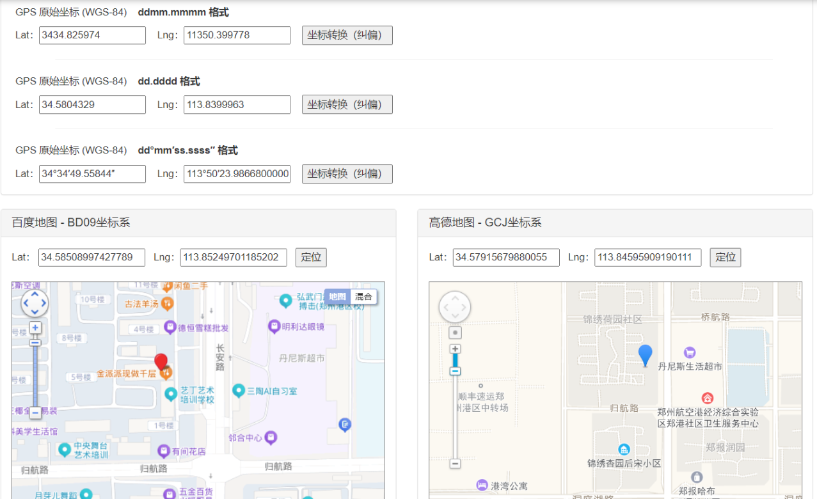Click the blue location pin on Gaode map

click(x=646, y=354)
